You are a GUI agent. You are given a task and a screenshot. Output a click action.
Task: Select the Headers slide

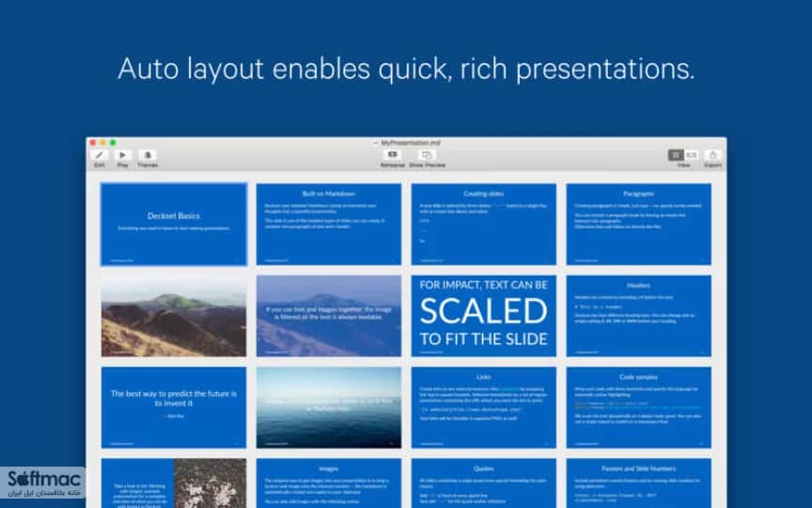(x=638, y=316)
